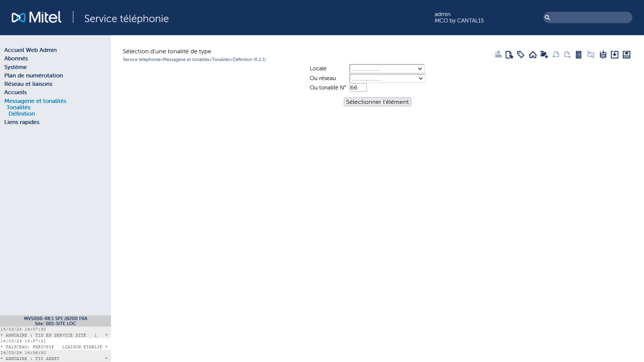The image size is (644, 362).
Task: Click the greyed user icon in toolbar
Action: pyautogui.click(x=498, y=54)
